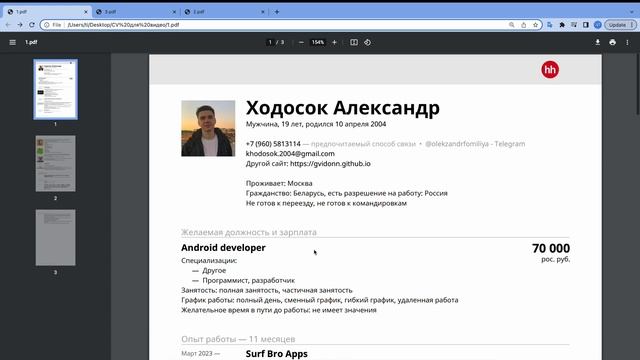The height and width of the screenshot is (360, 640).
Task: Click the Update button in Chrome
Action: [x=620, y=25]
